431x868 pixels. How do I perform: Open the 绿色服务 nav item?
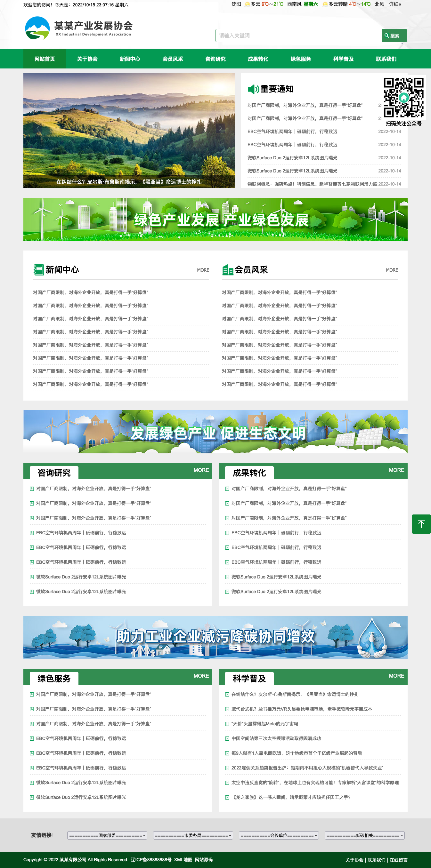click(301, 59)
